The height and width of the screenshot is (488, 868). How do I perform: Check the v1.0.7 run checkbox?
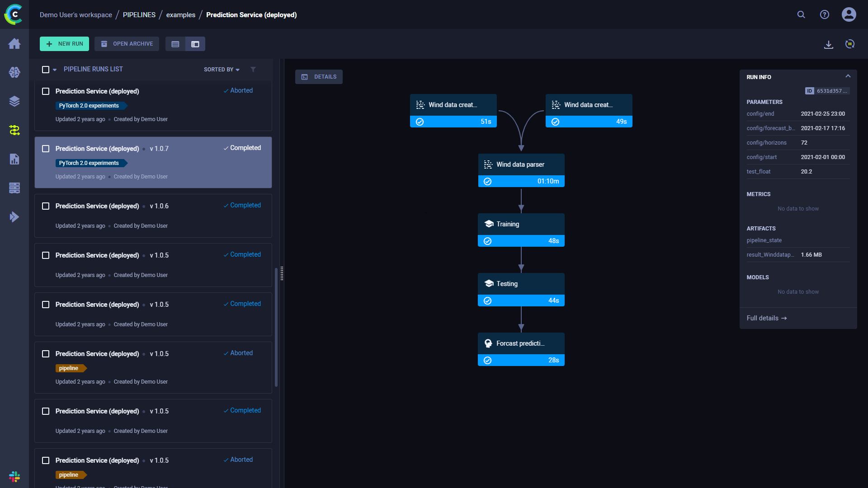[46, 149]
